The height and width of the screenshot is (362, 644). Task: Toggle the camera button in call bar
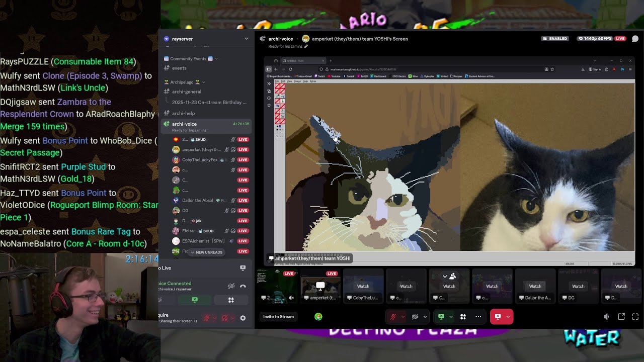(x=415, y=317)
